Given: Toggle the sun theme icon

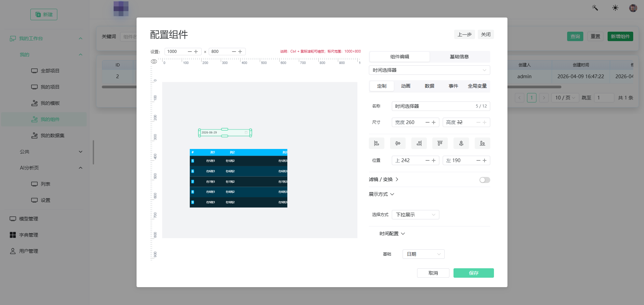Looking at the screenshot, I should pos(615,8).
